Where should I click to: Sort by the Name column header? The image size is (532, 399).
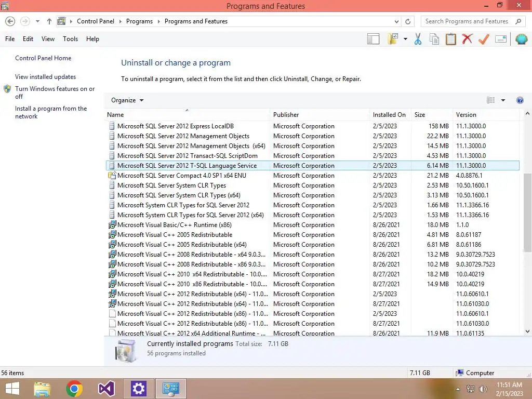click(187, 115)
